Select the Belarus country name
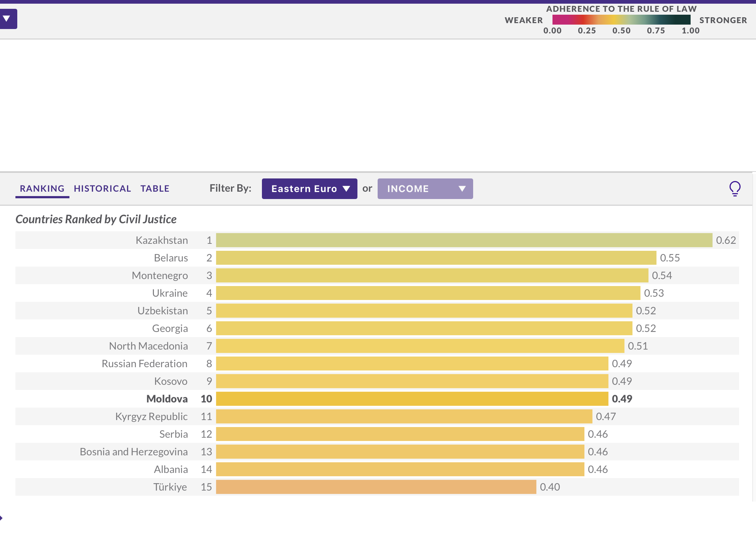This screenshot has width=756, height=546. pos(171,258)
